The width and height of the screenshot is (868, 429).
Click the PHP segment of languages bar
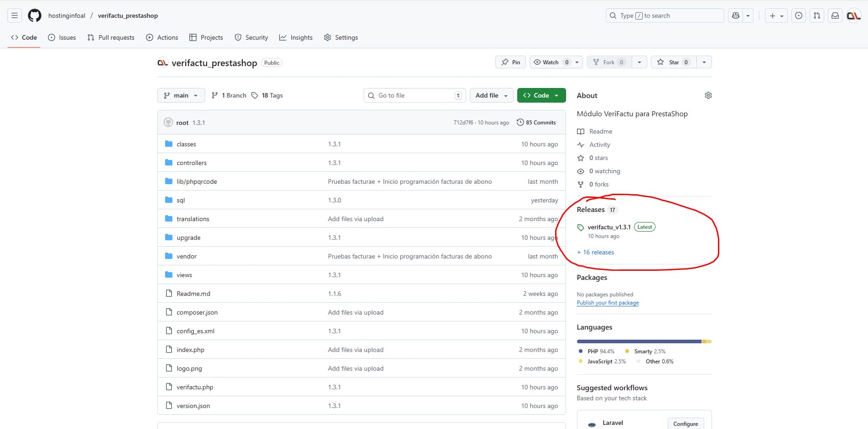coord(639,341)
